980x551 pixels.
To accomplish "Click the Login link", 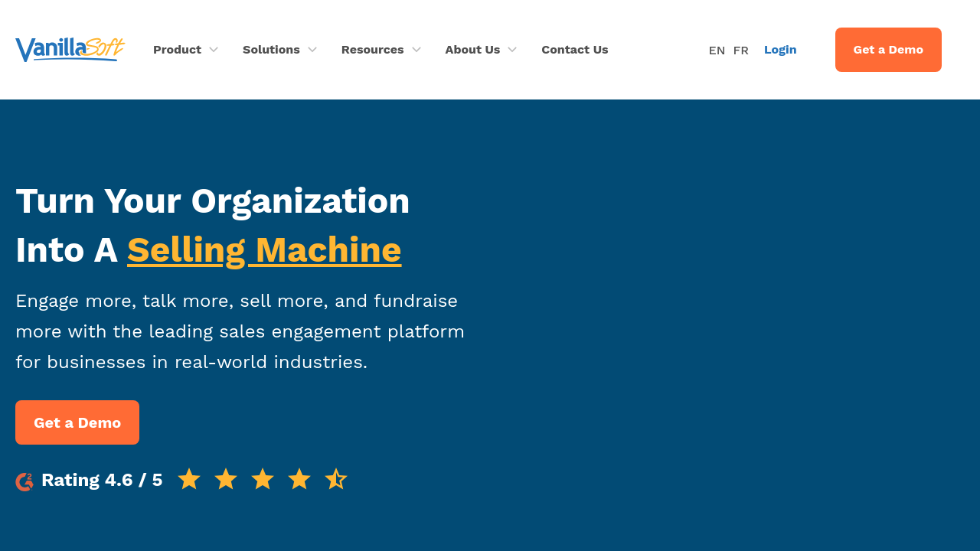I will pyautogui.click(x=780, y=50).
